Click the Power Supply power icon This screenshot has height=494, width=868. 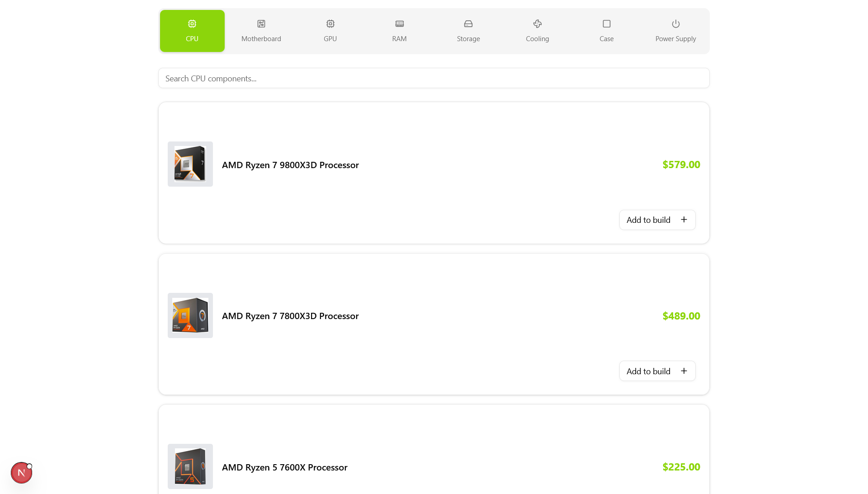click(x=675, y=24)
